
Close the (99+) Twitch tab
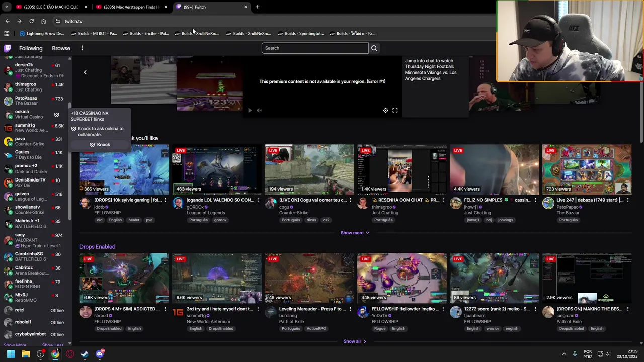tap(246, 7)
